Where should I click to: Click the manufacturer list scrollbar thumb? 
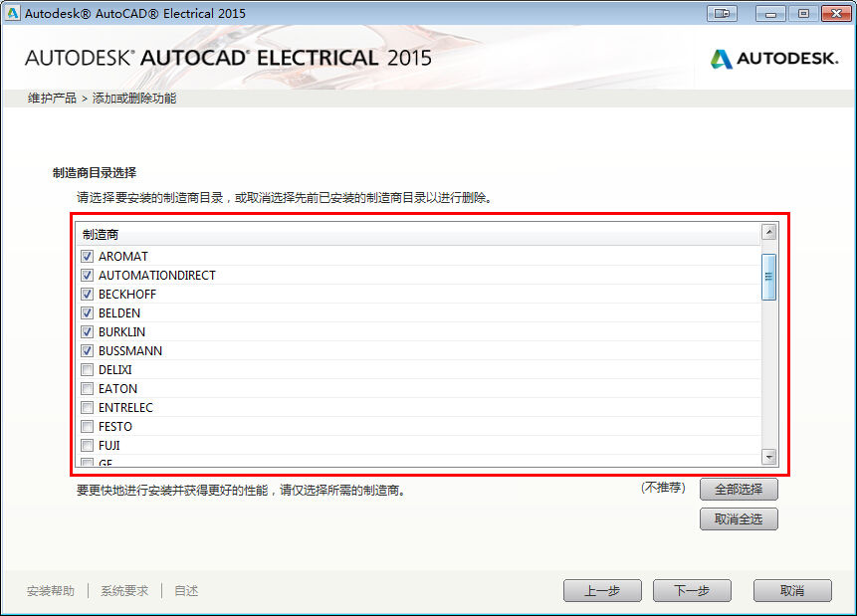pos(768,277)
